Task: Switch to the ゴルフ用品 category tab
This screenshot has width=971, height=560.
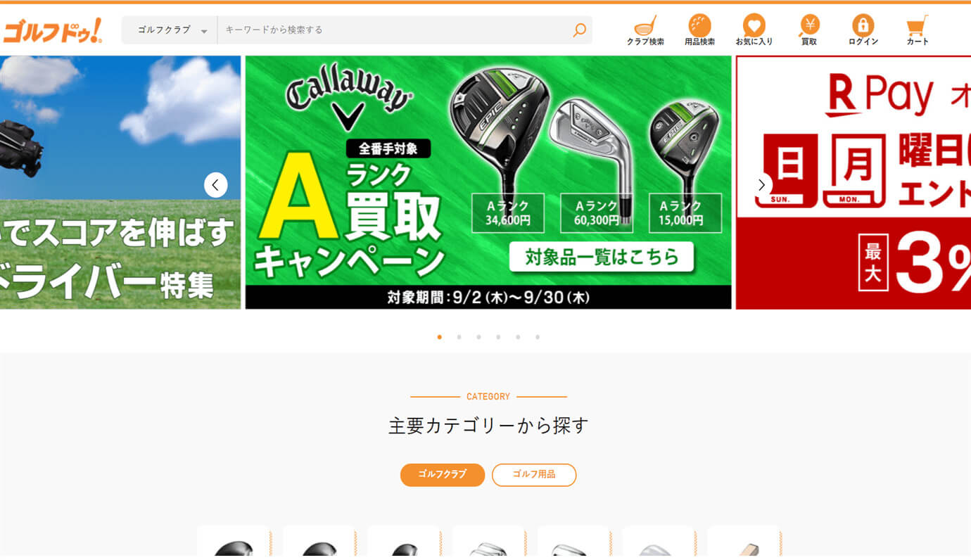Action: pyautogui.click(x=534, y=475)
